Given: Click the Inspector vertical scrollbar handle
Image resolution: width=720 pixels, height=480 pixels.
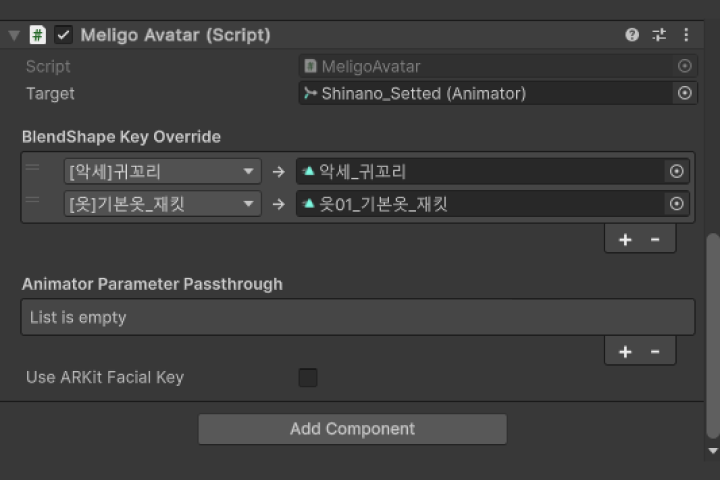Looking at the screenshot, I should point(713,336).
